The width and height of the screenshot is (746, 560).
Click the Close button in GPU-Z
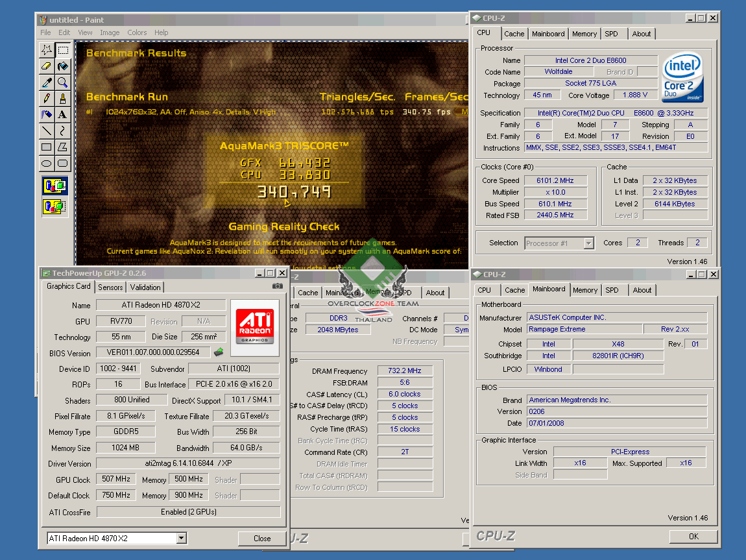pos(262,538)
